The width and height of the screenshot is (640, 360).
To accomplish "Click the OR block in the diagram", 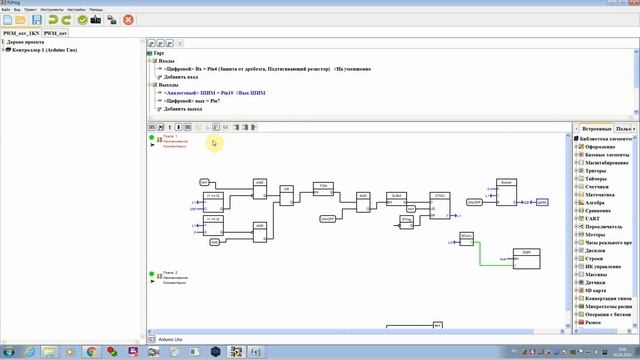I will click(x=287, y=196).
